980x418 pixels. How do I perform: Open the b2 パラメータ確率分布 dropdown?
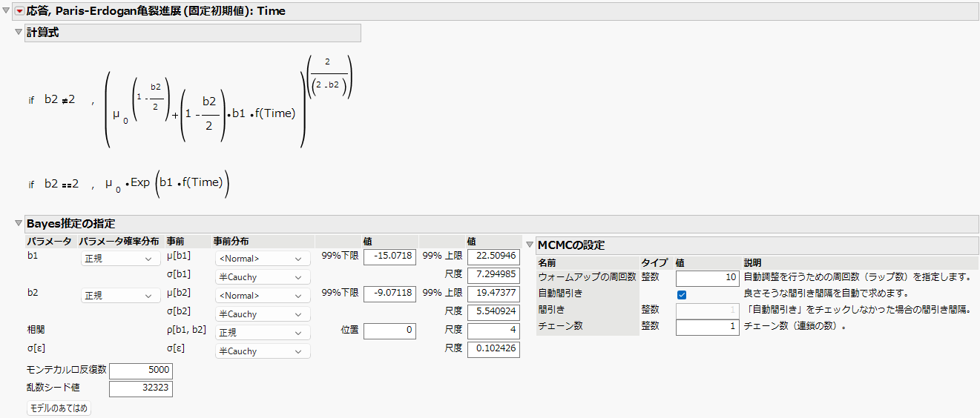tap(119, 296)
